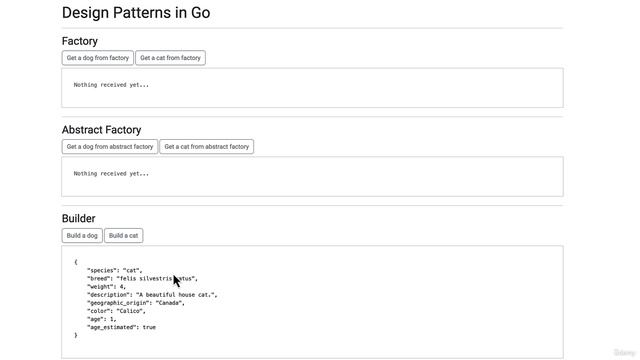640x360 pixels.
Task: Click the 'Build a dog' button
Action: coord(82,236)
